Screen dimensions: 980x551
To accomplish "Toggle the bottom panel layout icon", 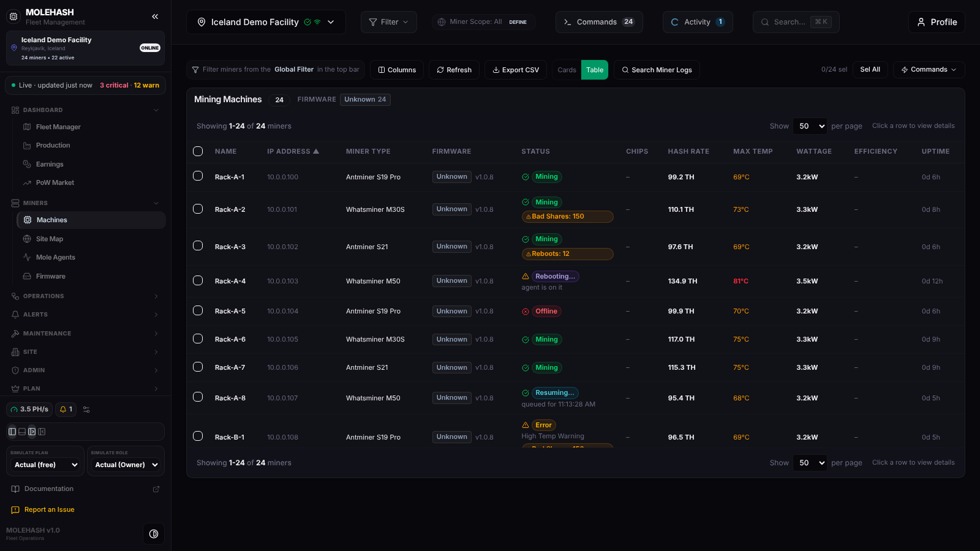I will click(x=22, y=432).
